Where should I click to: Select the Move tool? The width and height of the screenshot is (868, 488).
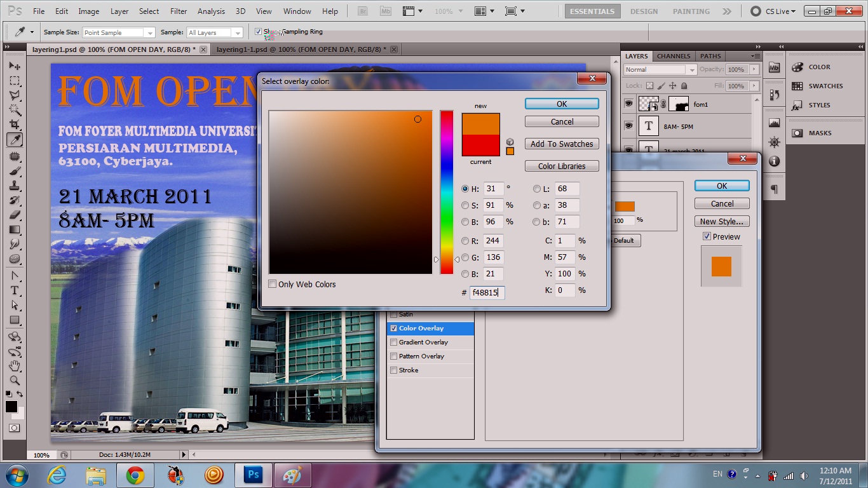tap(15, 66)
